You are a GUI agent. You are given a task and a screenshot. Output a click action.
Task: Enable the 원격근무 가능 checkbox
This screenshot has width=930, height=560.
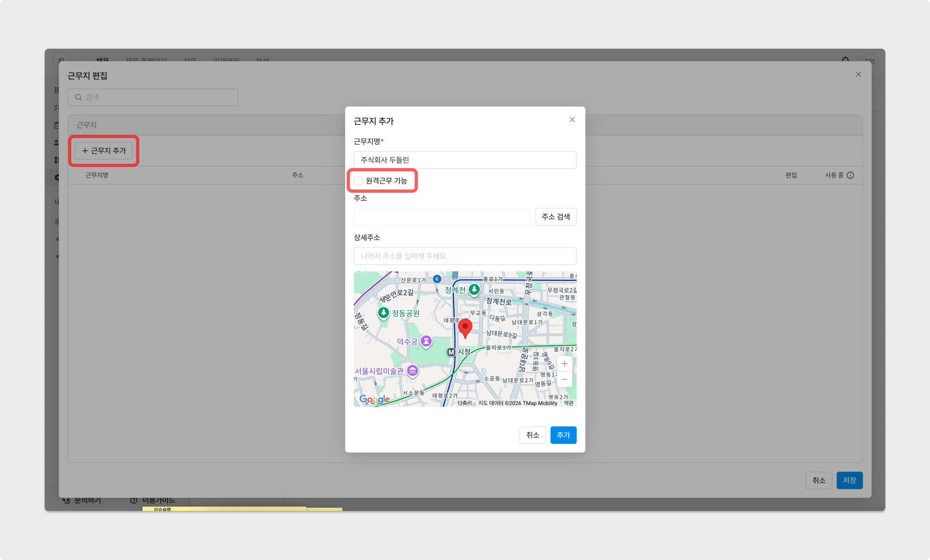[358, 181]
